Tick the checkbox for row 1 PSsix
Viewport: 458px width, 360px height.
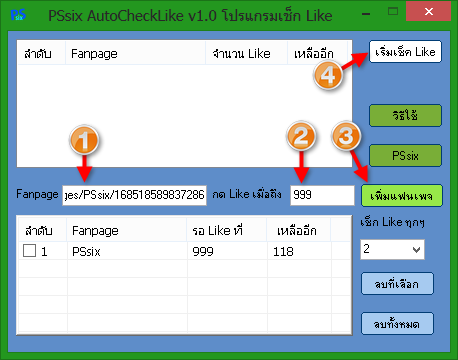click(29, 251)
